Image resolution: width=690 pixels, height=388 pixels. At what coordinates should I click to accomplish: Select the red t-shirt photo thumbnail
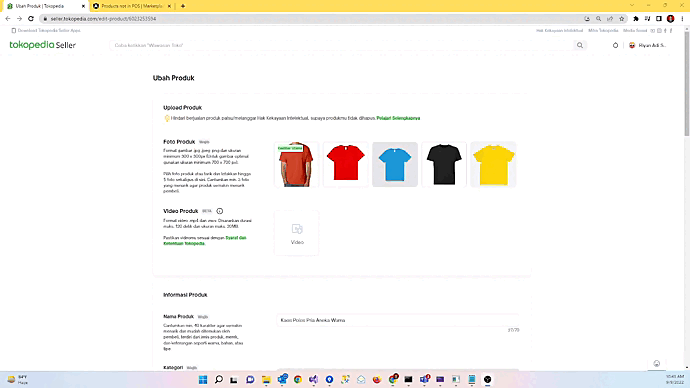pos(345,165)
